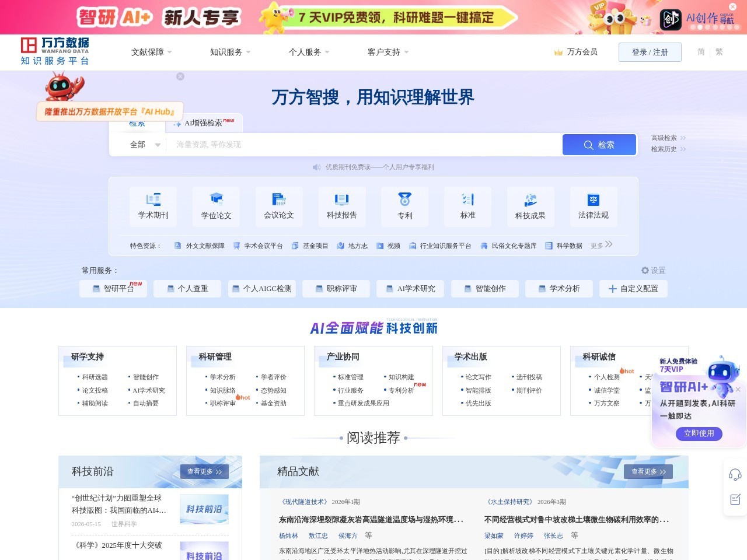Click the 民俗文化专题库 icon link

[x=508, y=246]
